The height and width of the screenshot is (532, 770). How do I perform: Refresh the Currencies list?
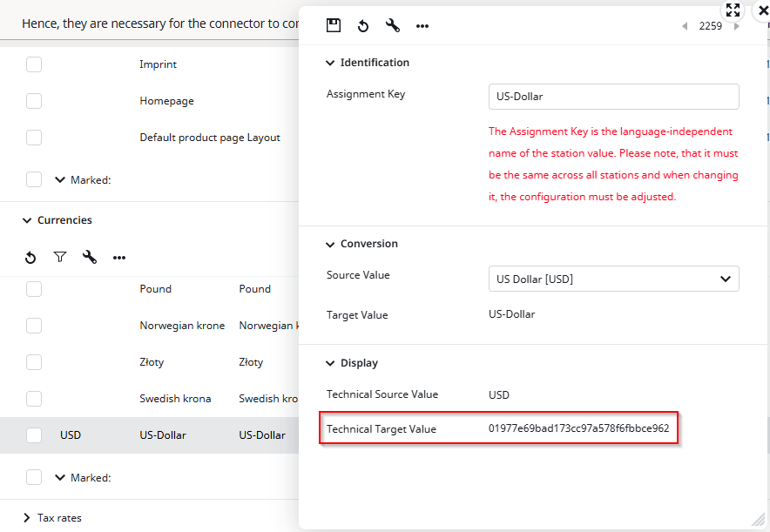(x=30, y=258)
